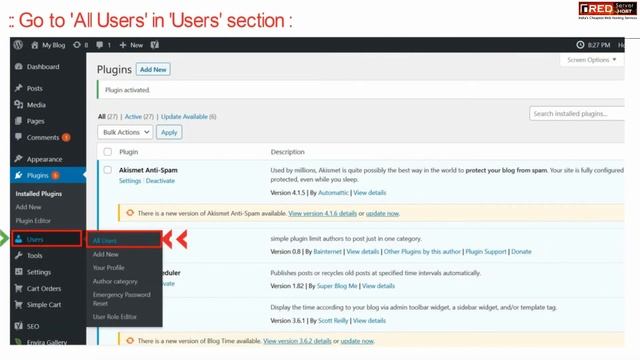The width and height of the screenshot is (640, 360).
Task: Click View version 3.6.2 details link
Action: 297,341
